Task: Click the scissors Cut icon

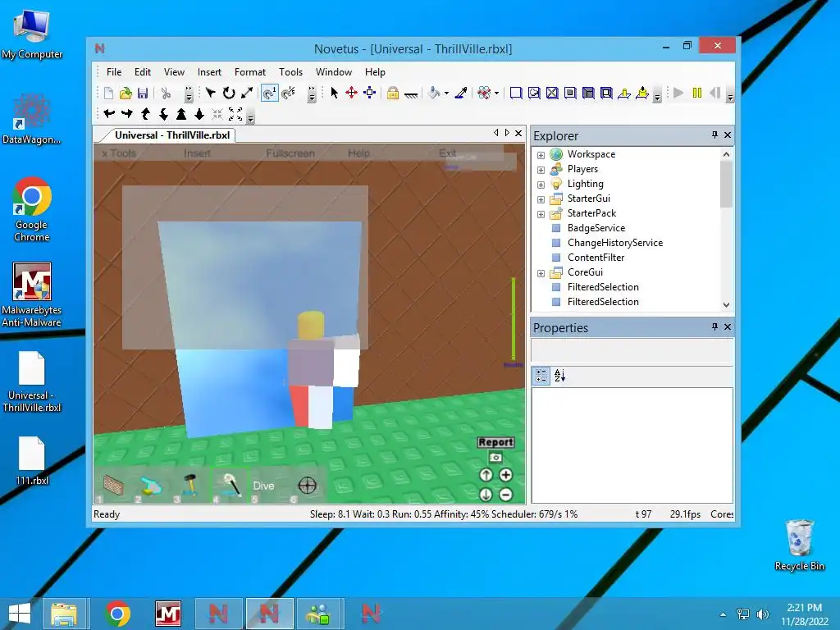Action: tap(166, 94)
